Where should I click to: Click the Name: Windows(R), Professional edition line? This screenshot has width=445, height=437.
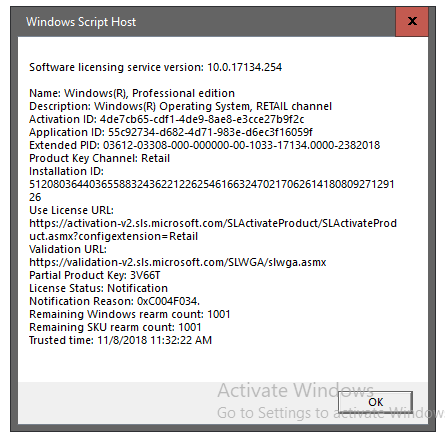click(x=132, y=93)
